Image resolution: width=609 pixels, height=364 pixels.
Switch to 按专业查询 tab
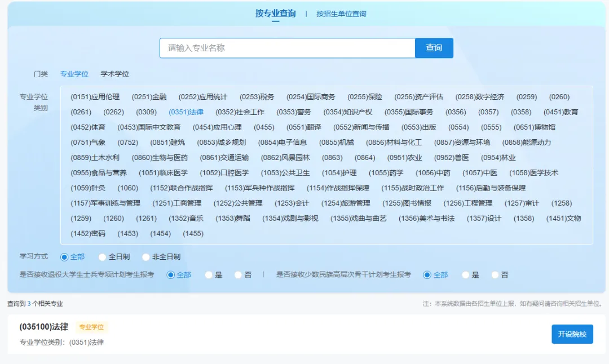275,14
